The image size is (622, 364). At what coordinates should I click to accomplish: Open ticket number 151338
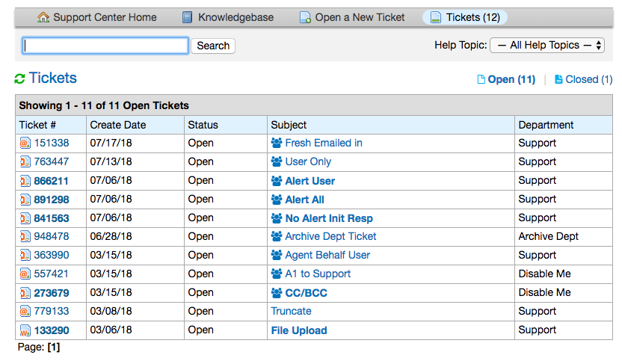pyautogui.click(x=52, y=143)
